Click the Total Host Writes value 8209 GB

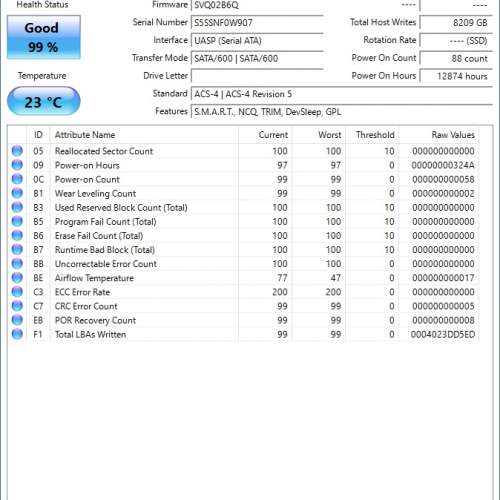pos(456,23)
